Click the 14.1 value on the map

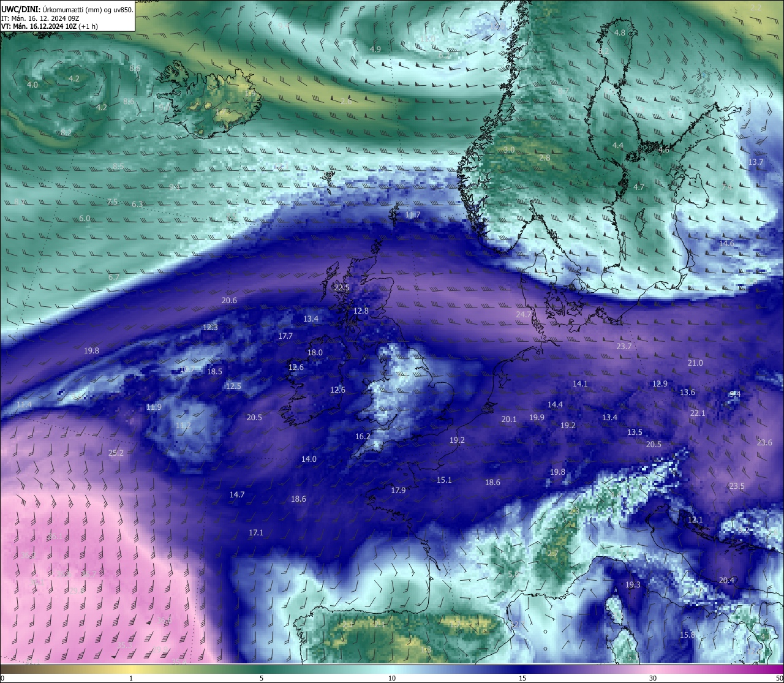[x=580, y=384]
